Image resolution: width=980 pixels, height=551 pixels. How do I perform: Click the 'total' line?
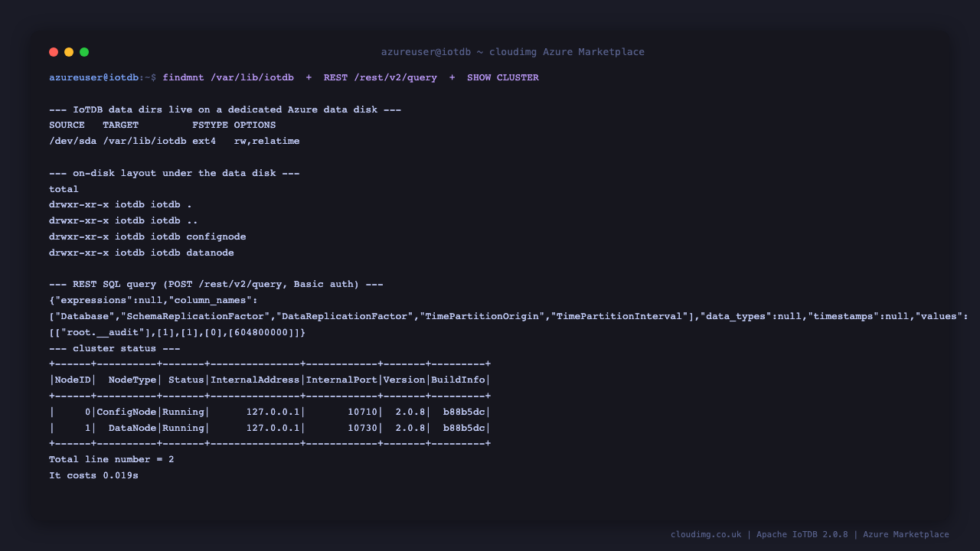click(x=64, y=189)
